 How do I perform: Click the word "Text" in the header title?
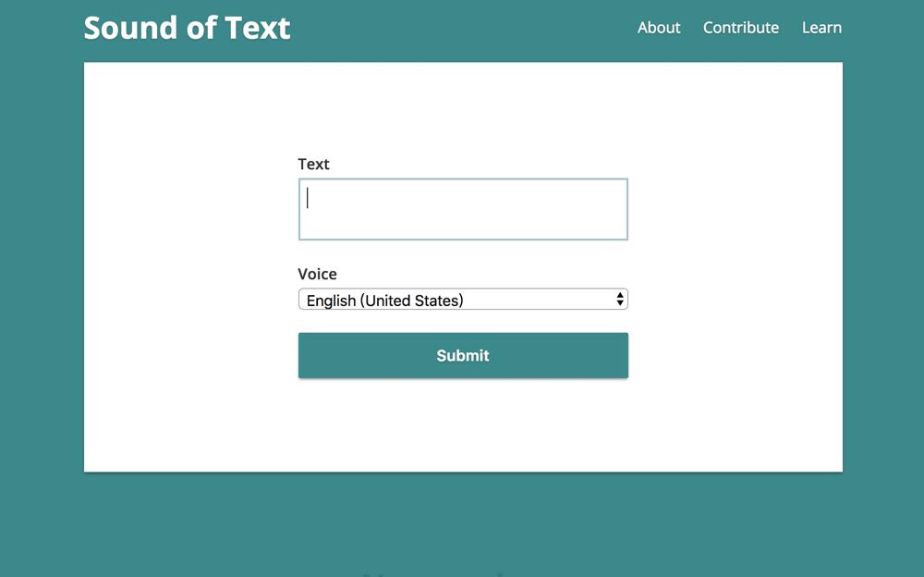[258, 28]
